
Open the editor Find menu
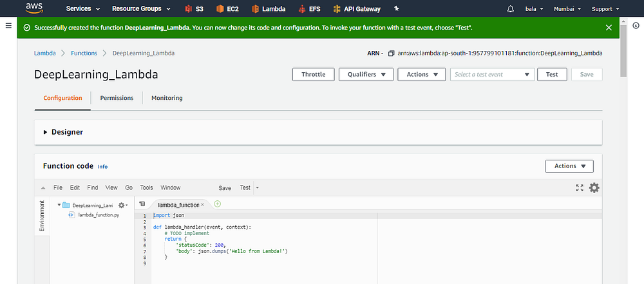click(x=92, y=187)
